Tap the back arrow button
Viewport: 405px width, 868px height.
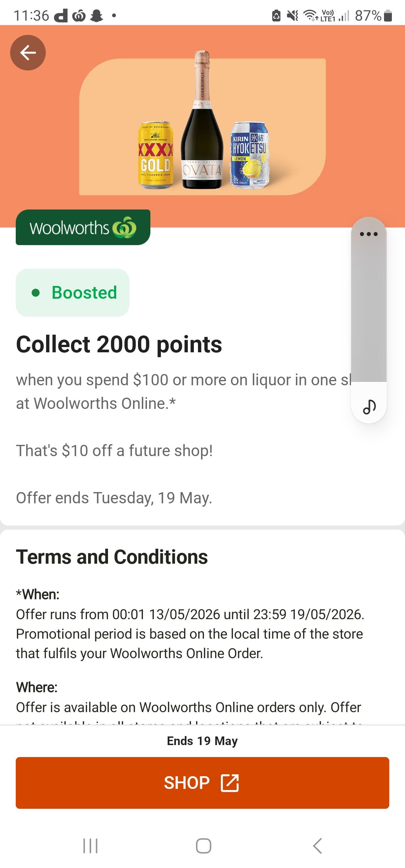[x=28, y=52]
